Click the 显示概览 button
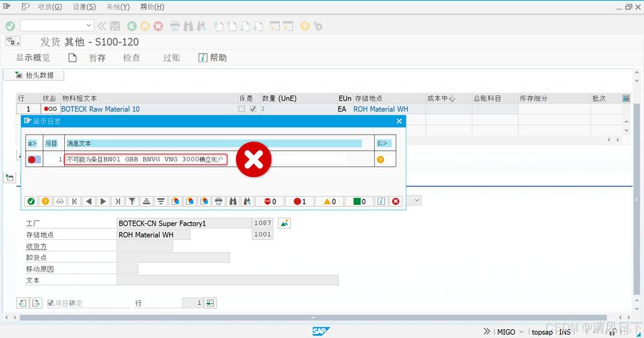Viewport: 644px width, 338px height. 33,58
